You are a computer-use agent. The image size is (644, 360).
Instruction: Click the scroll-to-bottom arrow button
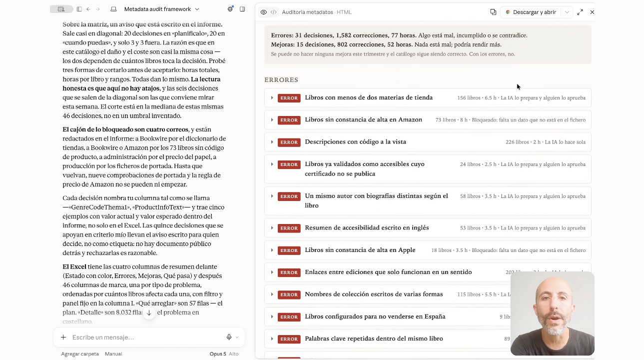[149, 312]
